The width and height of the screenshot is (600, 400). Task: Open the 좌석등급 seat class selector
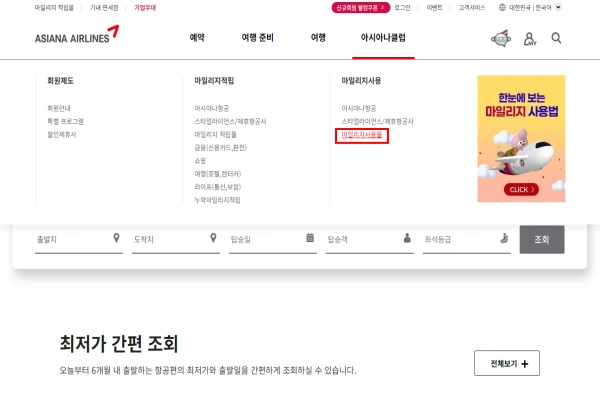[466, 240]
